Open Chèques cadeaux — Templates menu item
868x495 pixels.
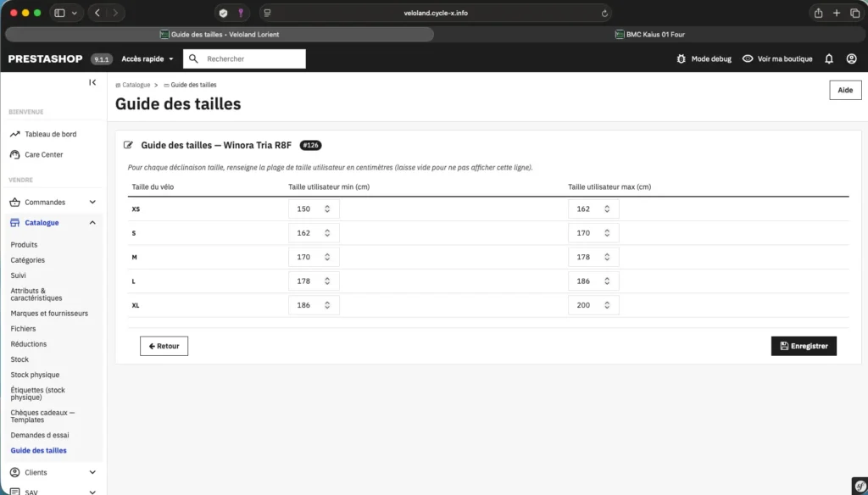click(x=42, y=416)
